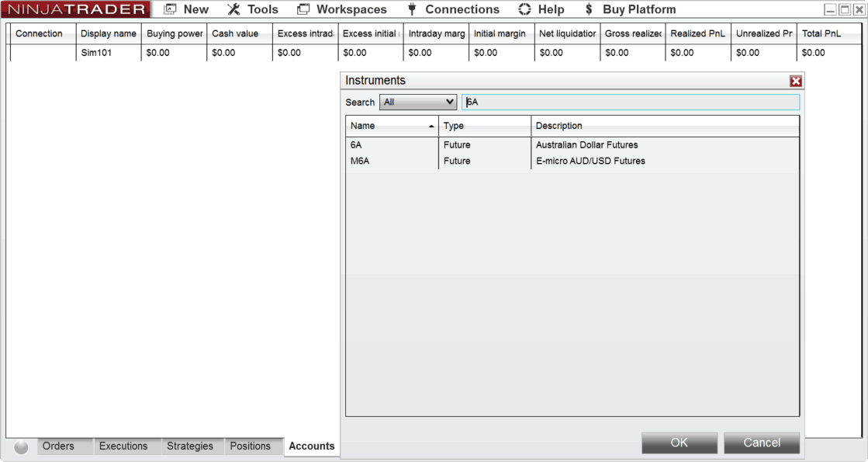Click Sim101 Buying power $0.00 value
Screen dimensions: 868x462
coord(174,53)
